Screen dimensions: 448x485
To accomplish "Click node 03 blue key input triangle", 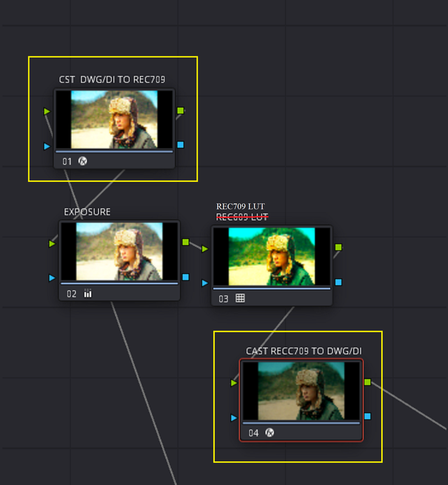I will (205, 283).
